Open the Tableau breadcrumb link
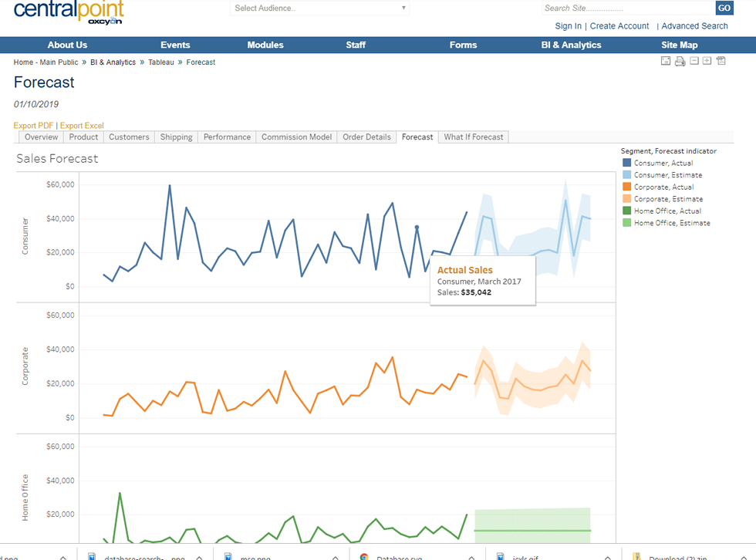 (x=161, y=62)
